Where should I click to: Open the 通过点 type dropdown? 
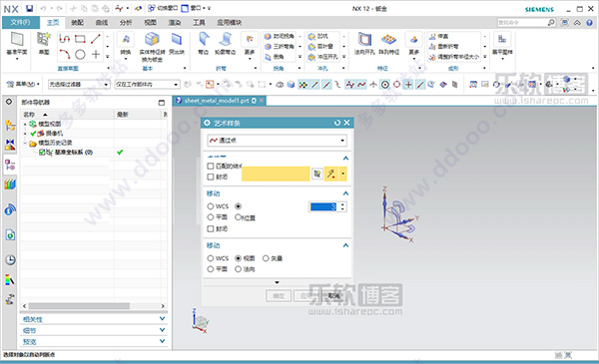(278, 141)
